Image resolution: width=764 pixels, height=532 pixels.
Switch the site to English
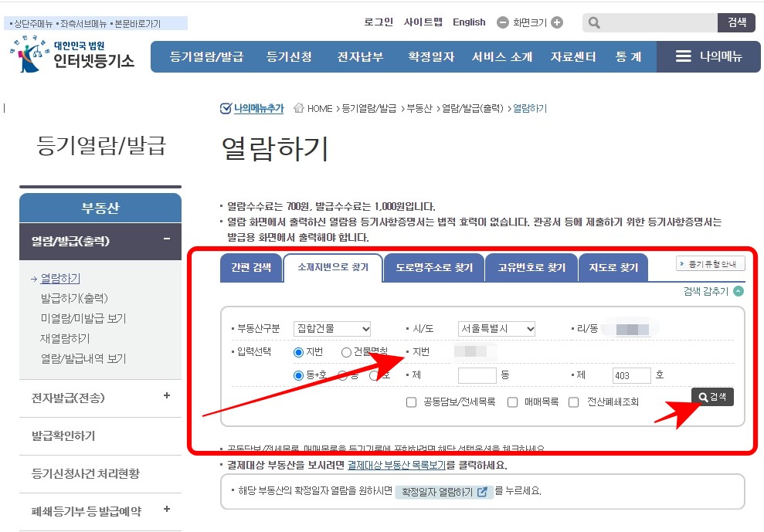tap(469, 22)
